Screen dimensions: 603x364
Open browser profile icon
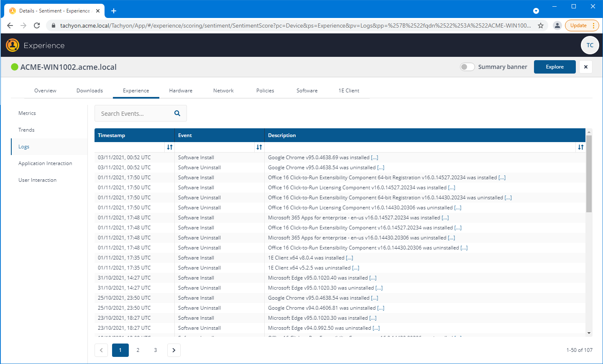click(557, 25)
